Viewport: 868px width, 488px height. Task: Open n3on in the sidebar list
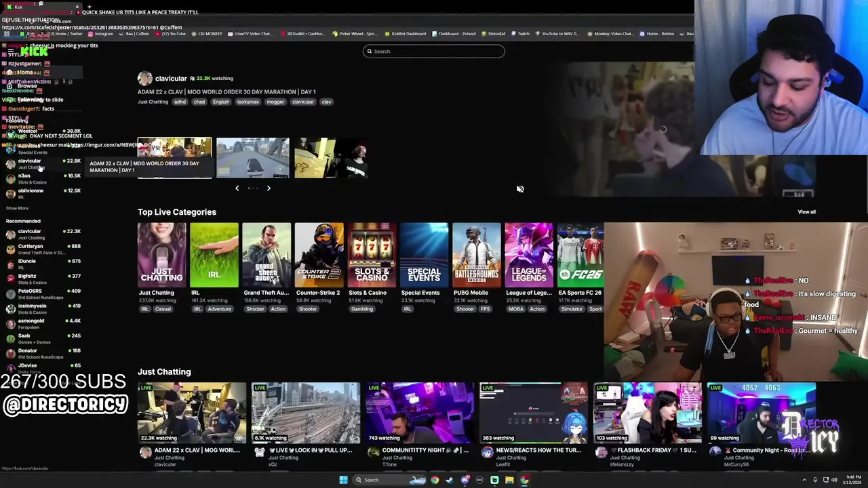pyautogui.click(x=43, y=178)
